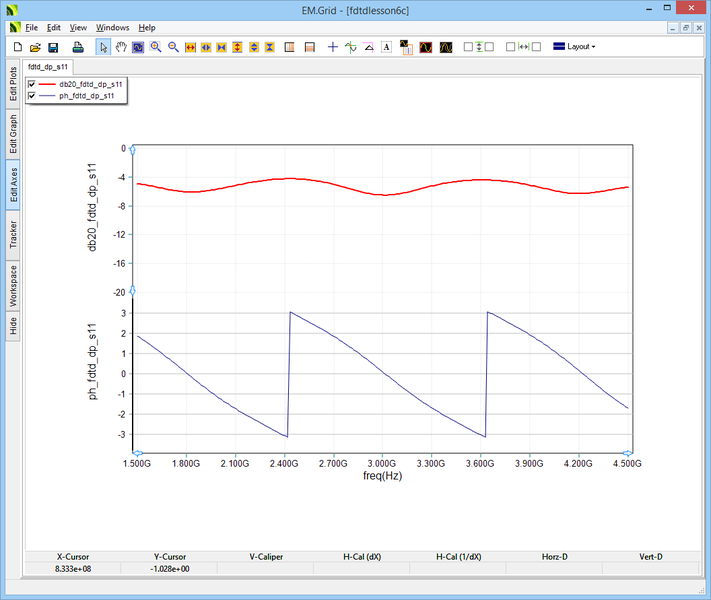
Task: Click the New document icon
Action: pyautogui.click(x=17, y=47)
